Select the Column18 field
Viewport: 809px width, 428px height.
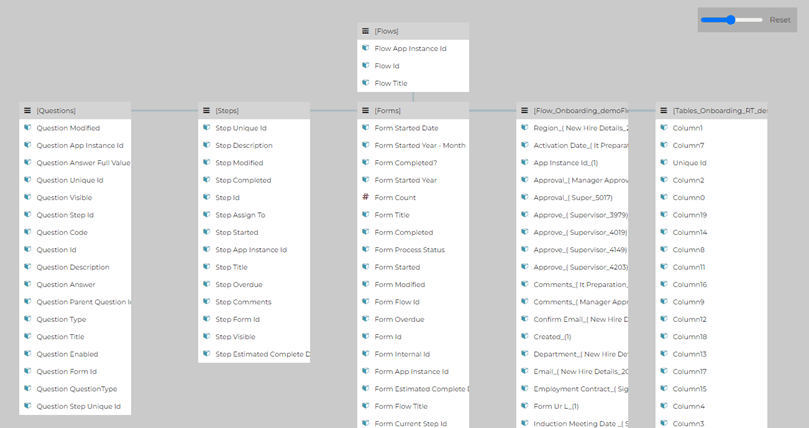tap(711, 337)
